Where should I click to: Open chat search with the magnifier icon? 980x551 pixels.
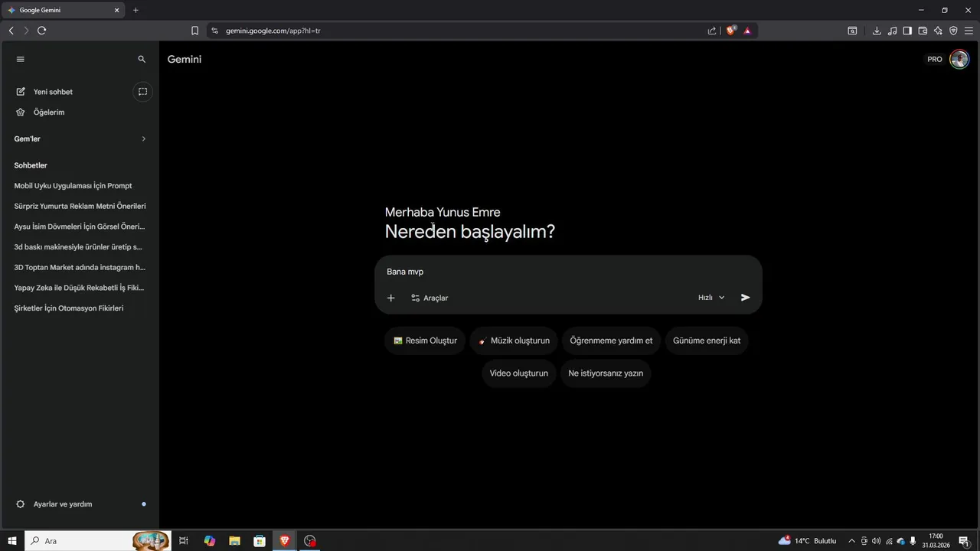[142, 59]
